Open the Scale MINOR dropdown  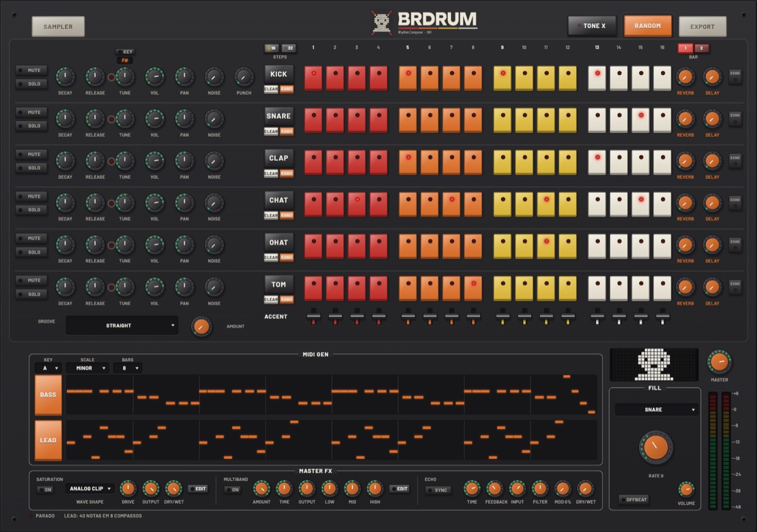tap(87, 368)
